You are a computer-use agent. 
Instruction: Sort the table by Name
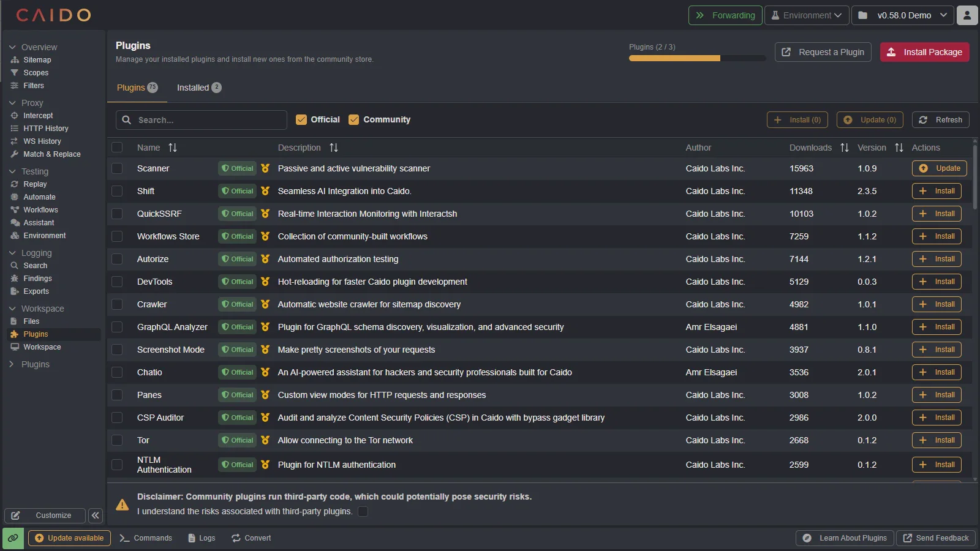pyautogui.click(x=173, y=148)
